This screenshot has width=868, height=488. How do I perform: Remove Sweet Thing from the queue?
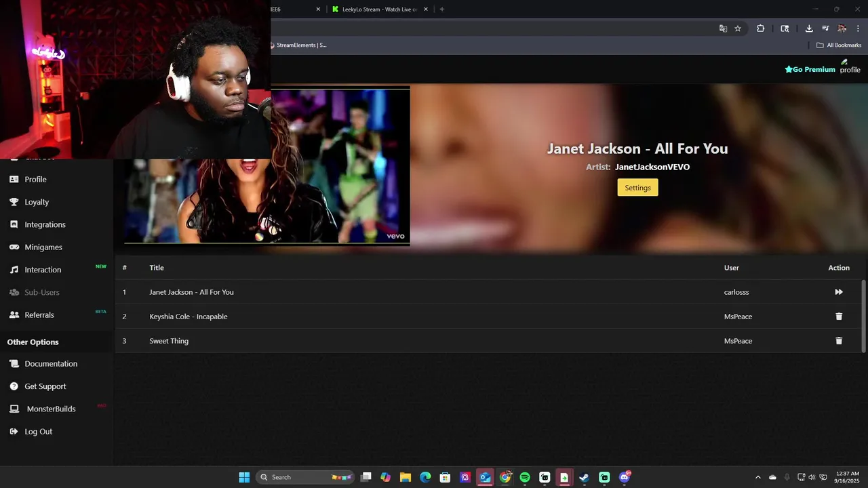click(839, 341)
